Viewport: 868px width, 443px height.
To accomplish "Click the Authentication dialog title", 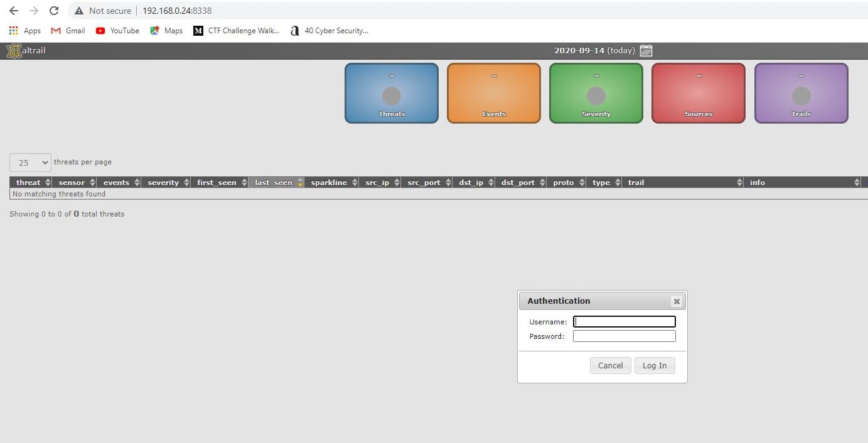I will point(559,301).
